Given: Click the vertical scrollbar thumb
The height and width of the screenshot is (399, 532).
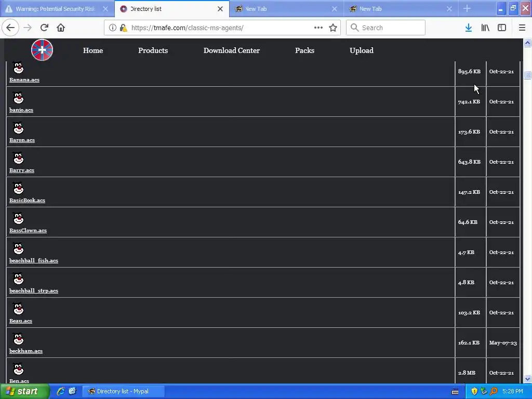Looking at the screenshot, I should tap(527, 75).
